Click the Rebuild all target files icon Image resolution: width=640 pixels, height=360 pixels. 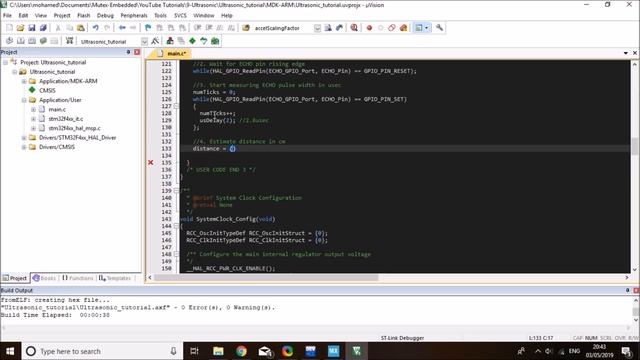click(32, 41)
